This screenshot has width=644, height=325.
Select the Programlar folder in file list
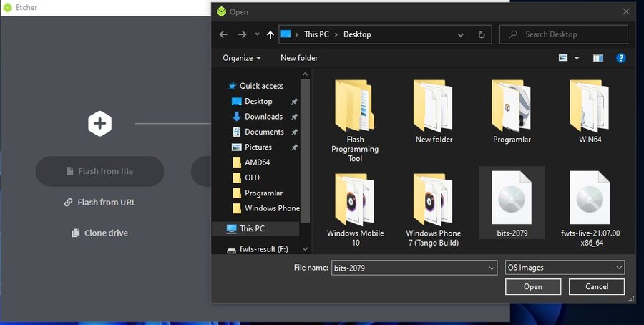click(512, 112)
